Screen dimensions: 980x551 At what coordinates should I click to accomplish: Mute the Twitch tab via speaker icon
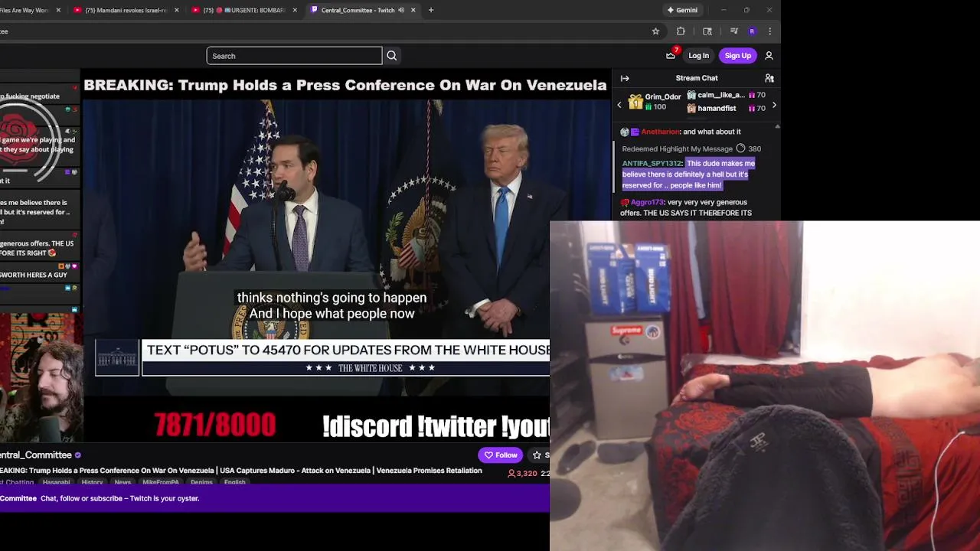401,10
